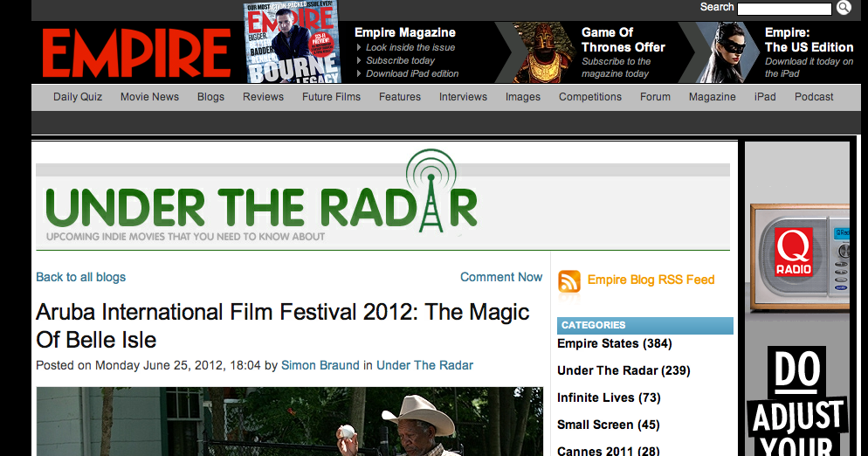The image size is (868, 456).
Task: Click the article photo of man in hat
Action: pos(290,422)
